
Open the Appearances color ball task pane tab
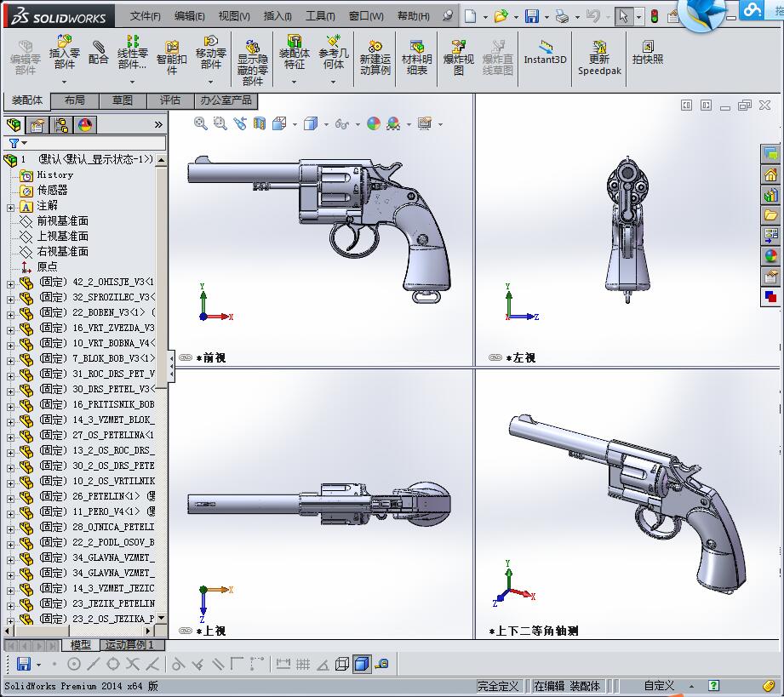tap(770, 254)
